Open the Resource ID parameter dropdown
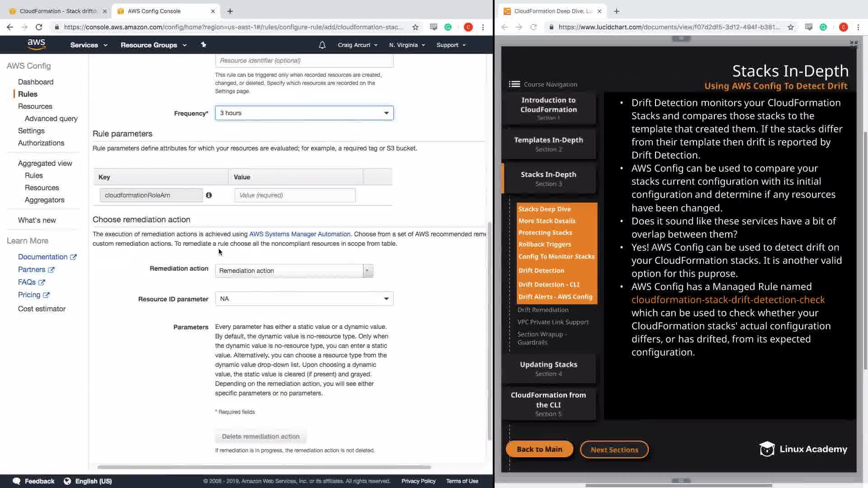Image resolution: width=868 pixels, height=488 pixels. tap(304, 299)
